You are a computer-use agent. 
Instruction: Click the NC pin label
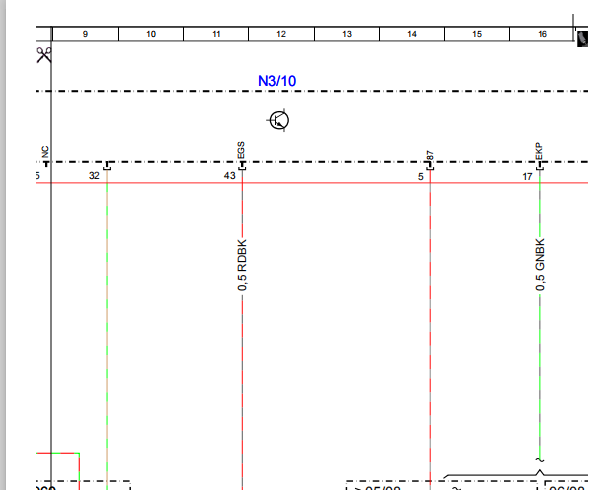[45, 152]
